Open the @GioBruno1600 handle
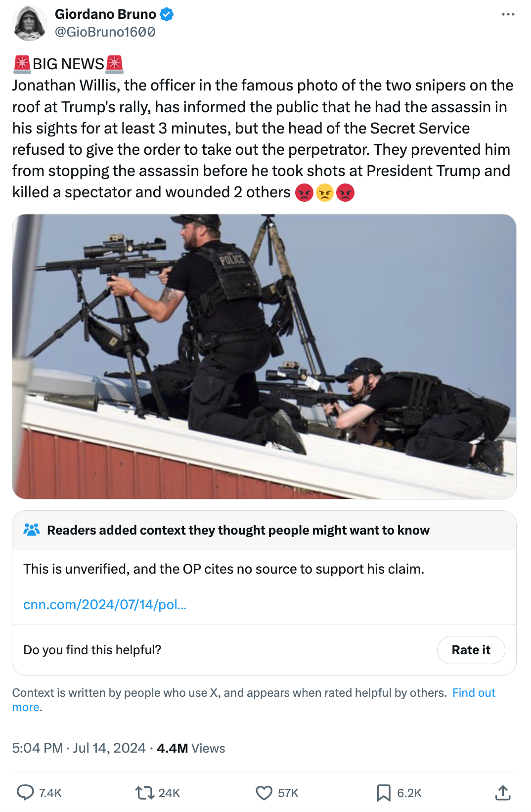This screenshot has height=812, width=531. (x=105, y=32)
